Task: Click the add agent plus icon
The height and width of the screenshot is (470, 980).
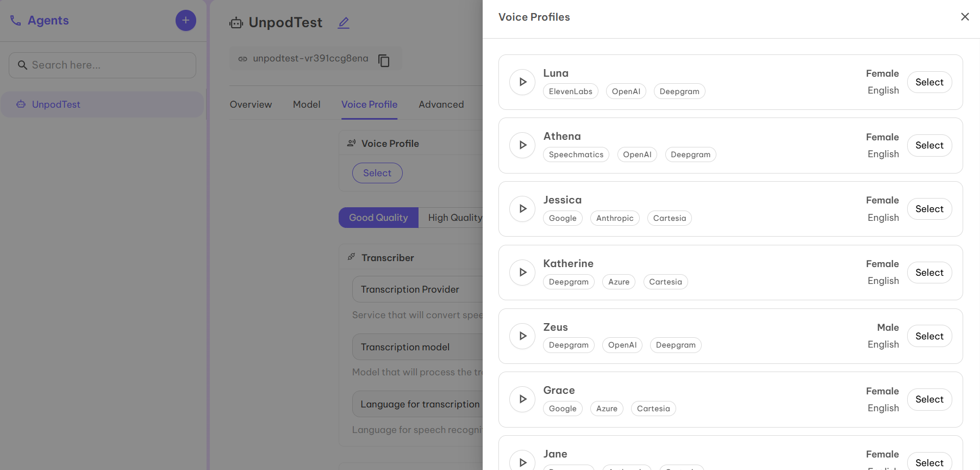Action: 185,21
